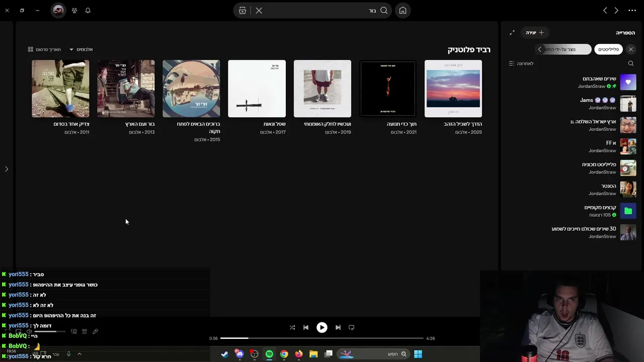Open the lyrics microphone-pen icon
Viewport: 644px width, 362px height.
[x=95, y=332]
